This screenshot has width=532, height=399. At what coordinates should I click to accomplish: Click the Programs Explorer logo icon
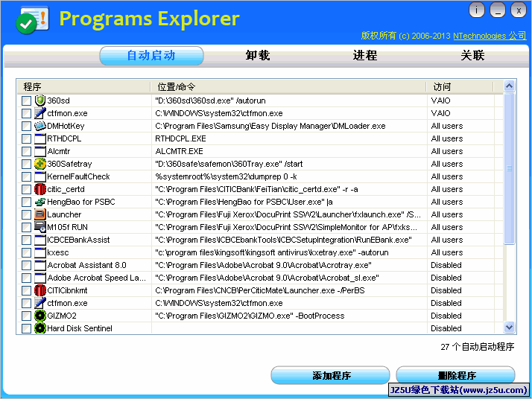pyautogui.click(x=33, y=20)
